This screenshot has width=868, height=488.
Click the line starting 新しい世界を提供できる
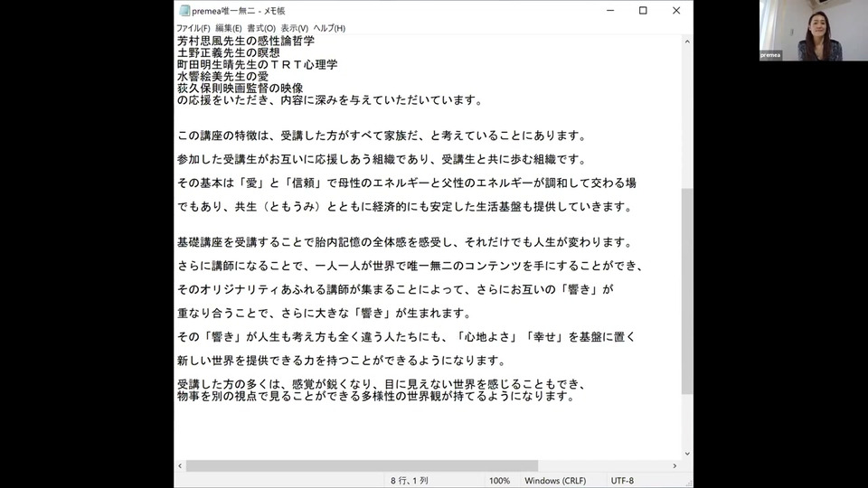pos(342,361)
